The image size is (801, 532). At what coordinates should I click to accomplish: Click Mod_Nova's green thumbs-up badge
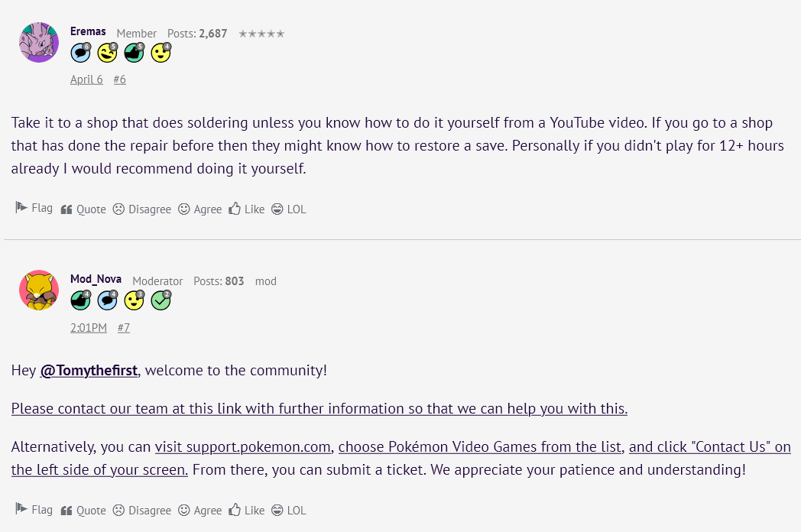80,300
